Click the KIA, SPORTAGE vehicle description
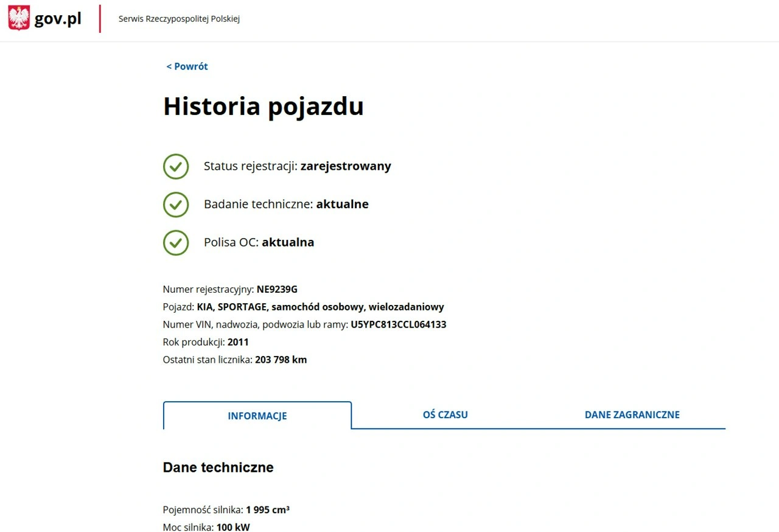The height and width of the screenshot is (532, 779). tap(320, 307)
